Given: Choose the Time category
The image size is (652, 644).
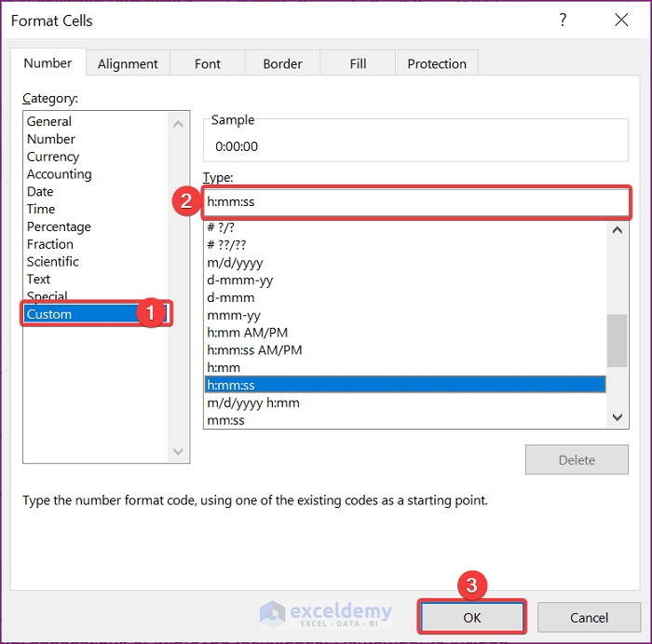Looking at the screenshot, I should tap(41, 209).
